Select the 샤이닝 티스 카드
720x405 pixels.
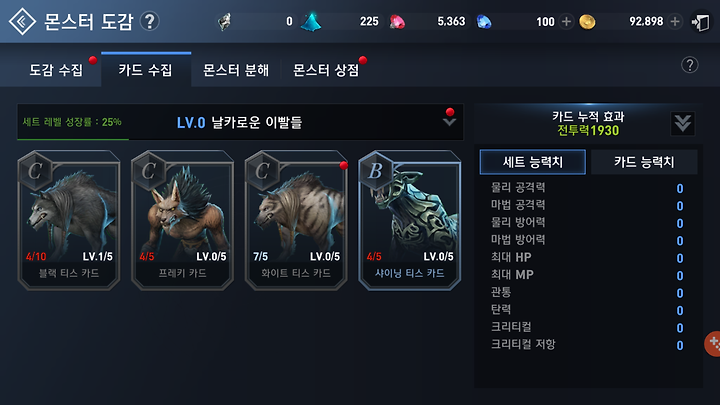point(410,220)
